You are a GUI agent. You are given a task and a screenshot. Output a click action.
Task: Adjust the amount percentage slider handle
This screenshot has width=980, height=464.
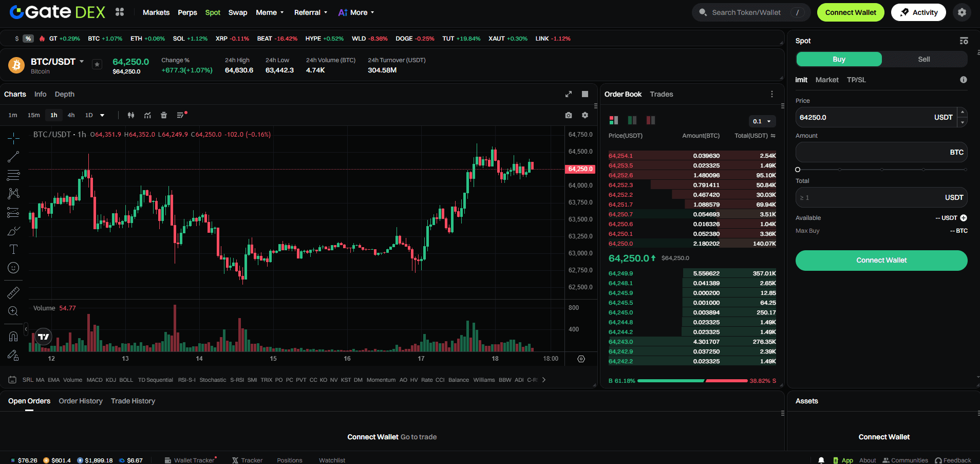point(798,170)
